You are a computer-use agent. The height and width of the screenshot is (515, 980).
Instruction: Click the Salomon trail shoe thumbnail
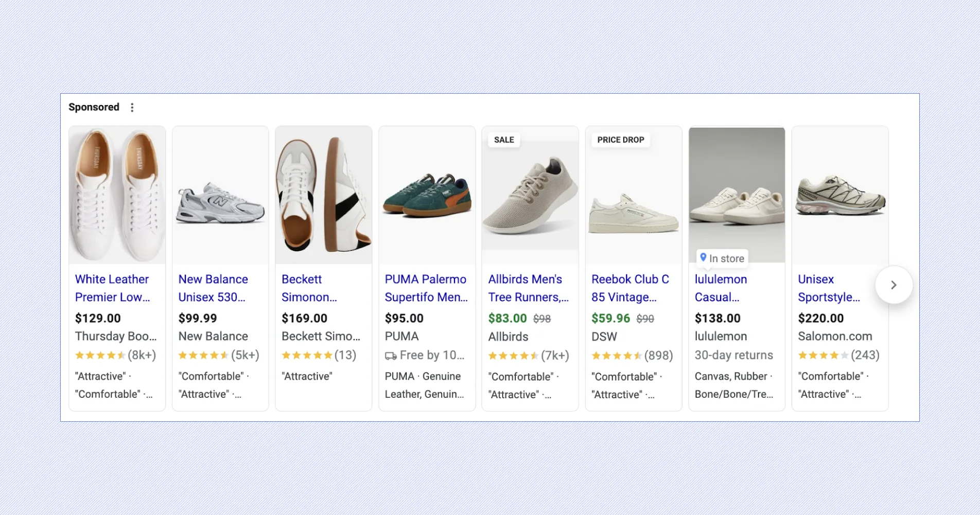pos(839,195)
